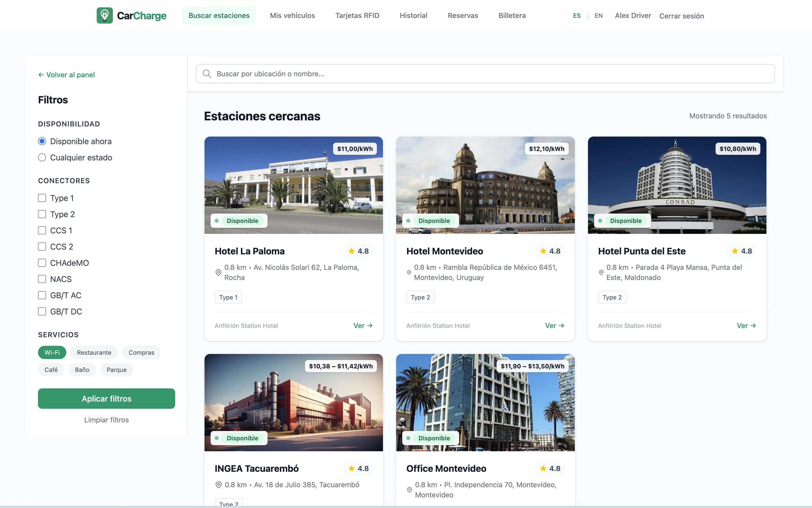Tick the CHAdeMO connector checkbox
Screen dimensions: 812x508
pos(42,263)
